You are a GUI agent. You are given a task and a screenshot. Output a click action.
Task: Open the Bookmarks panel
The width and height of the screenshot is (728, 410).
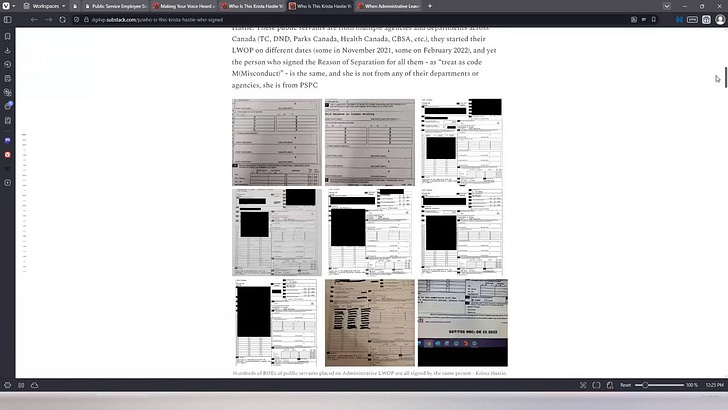[x=7, y=36]
